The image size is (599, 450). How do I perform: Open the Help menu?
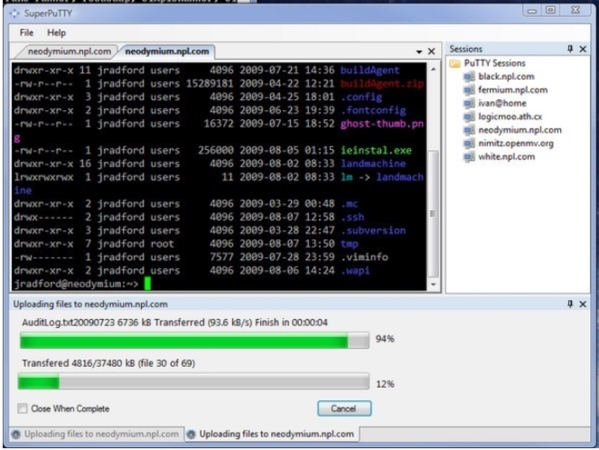click(56, 33)
